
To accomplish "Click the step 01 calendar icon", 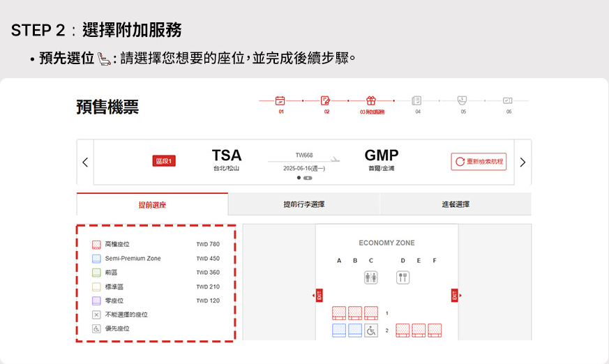I will coord(280,100).
